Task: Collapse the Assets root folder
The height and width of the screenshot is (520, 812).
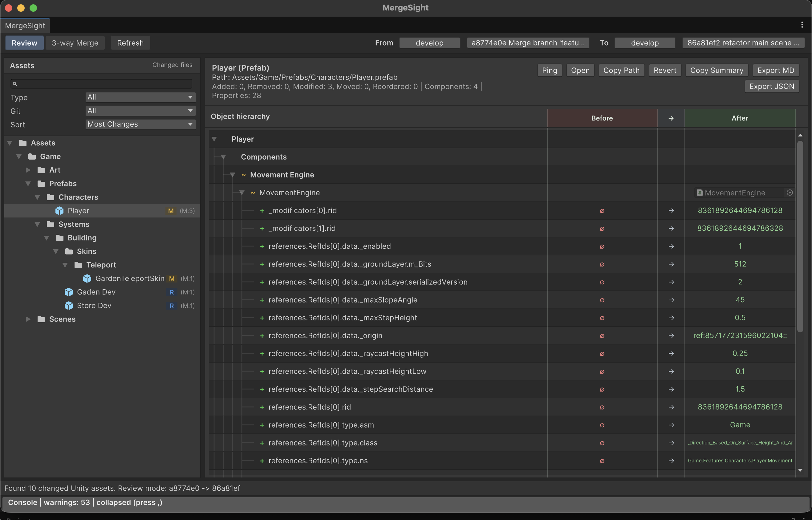Action: pos(10,143)
